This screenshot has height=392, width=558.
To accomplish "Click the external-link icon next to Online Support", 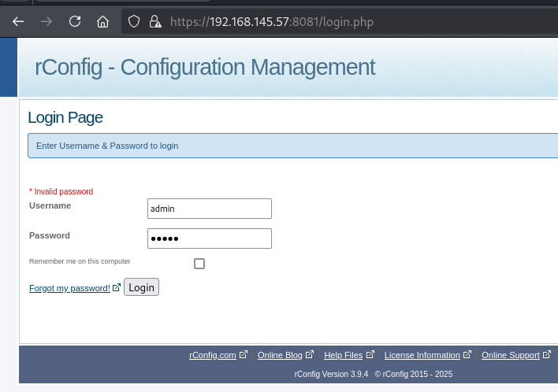I will pyautogui.click(x=547, y=354).
